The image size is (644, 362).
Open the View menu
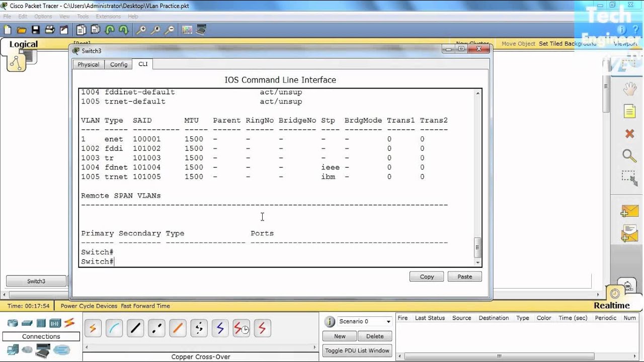click(65, 17)
